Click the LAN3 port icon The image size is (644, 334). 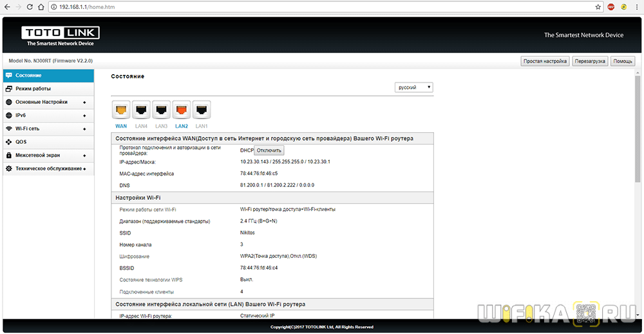click(161, 109)
